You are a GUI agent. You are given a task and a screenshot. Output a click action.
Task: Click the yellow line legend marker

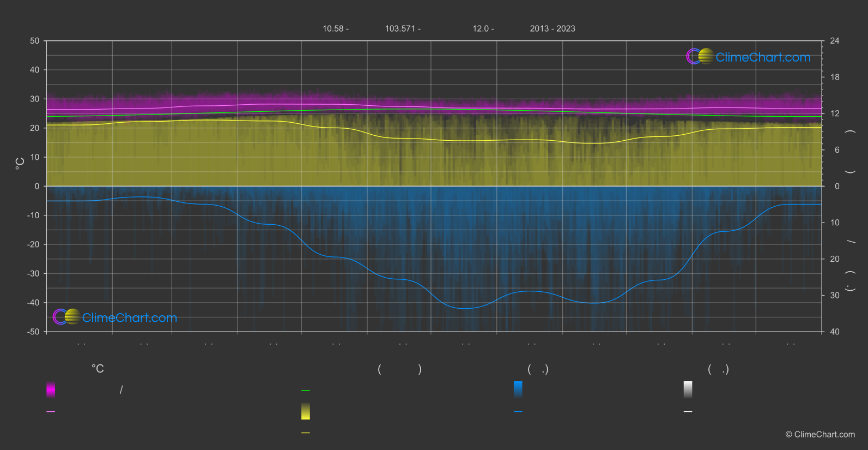(x=306, y=433)
